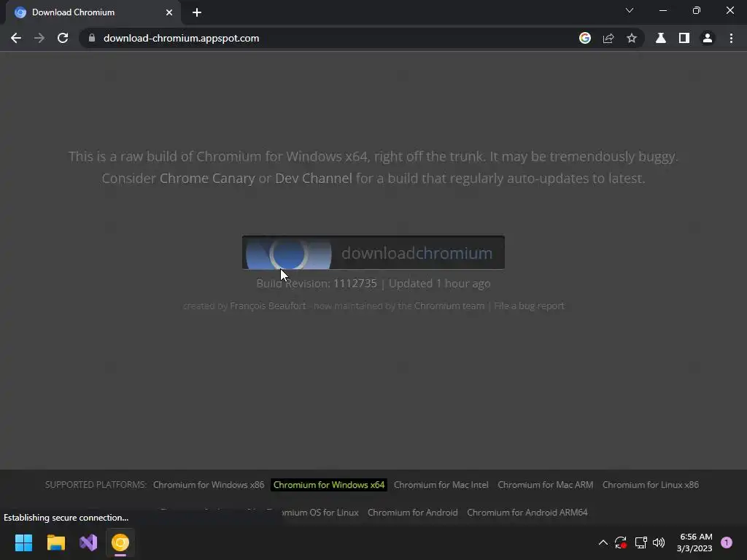Expand the tab search chevron

tap(630, 10)
